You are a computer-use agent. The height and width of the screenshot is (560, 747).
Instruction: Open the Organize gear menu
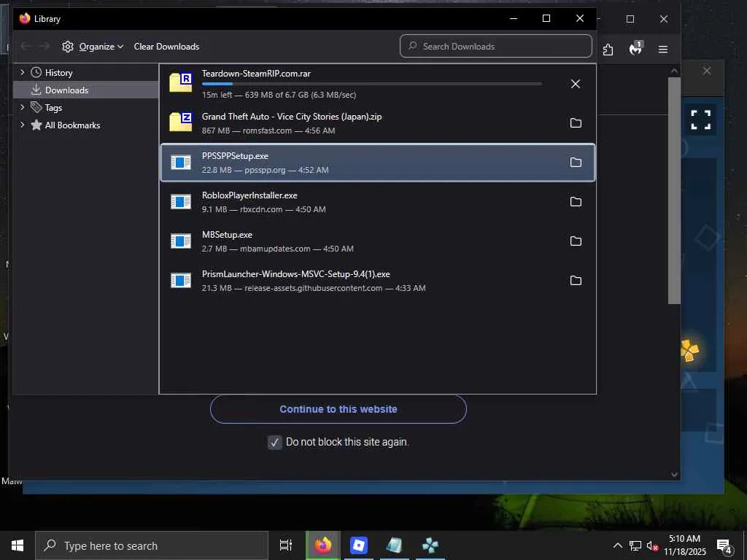[93, 46]
